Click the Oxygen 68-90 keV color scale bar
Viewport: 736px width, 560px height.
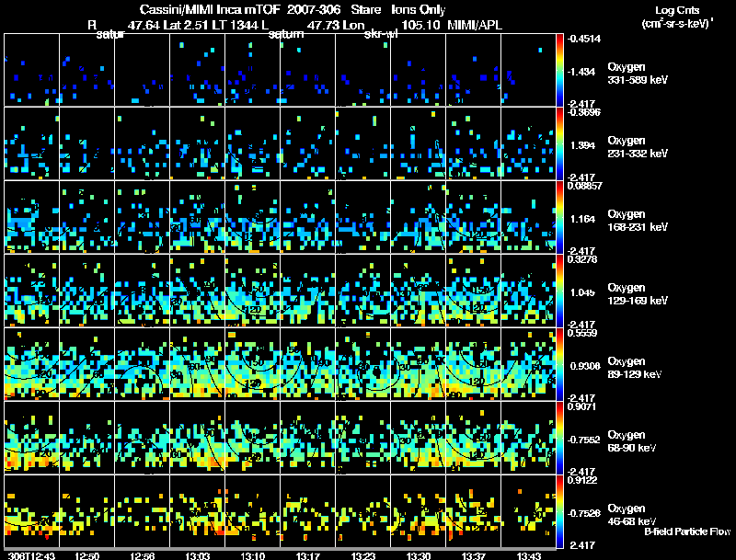click(559, 438)
